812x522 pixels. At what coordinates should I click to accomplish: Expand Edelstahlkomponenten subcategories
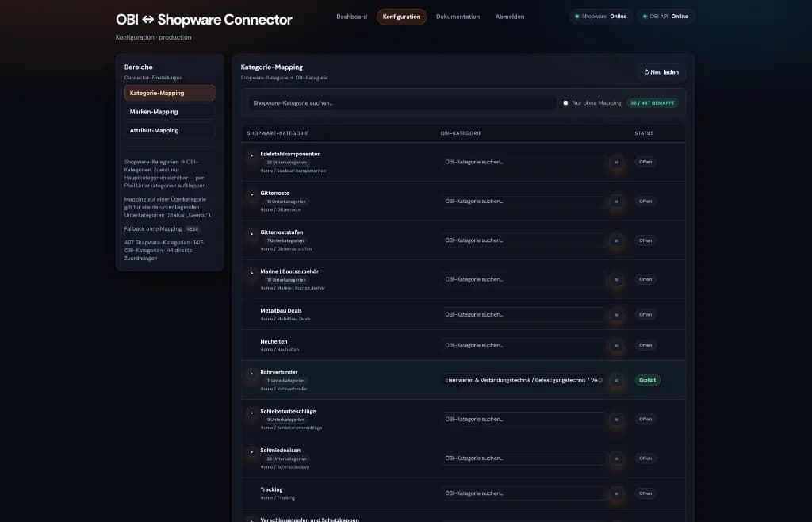[x=251, y=155]
